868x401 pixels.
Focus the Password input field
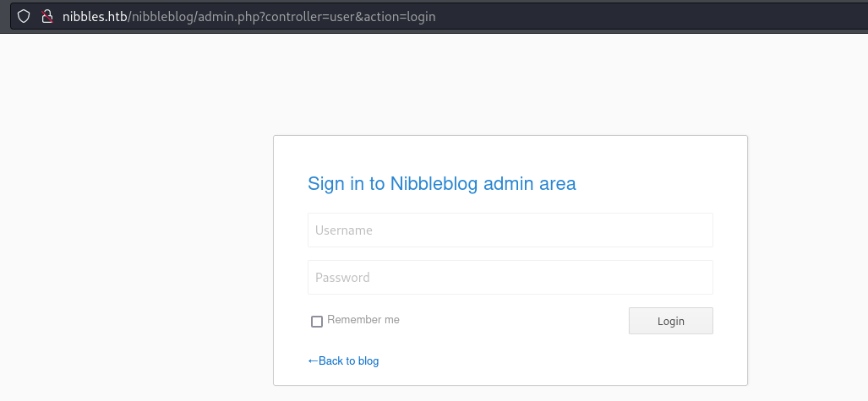510,277
